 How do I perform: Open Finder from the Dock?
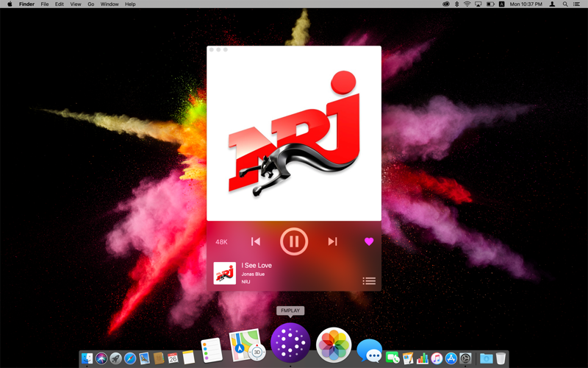click(87, 358)
